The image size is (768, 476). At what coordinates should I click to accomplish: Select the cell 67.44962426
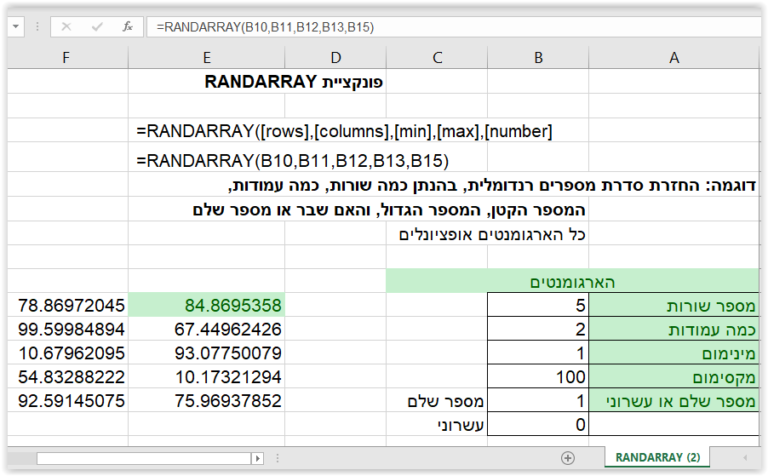(207, 329)
